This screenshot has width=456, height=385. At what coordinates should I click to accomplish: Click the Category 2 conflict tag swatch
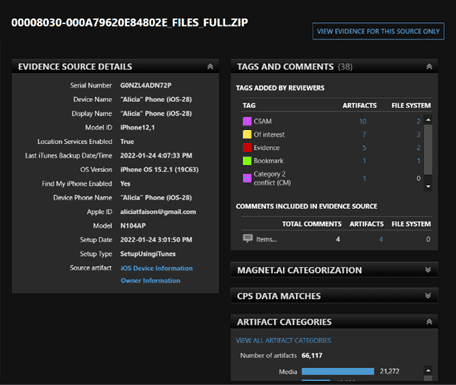pyautogui.click(x=247, y=178)
